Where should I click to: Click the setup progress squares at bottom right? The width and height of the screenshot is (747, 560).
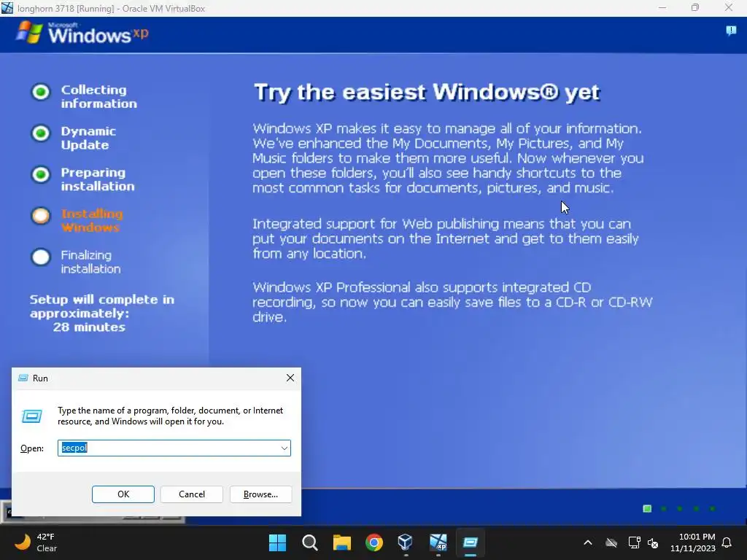coord(679,508)
